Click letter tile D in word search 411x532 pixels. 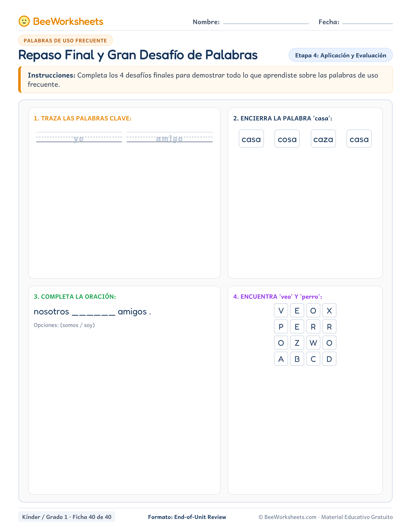click(329, 359)
